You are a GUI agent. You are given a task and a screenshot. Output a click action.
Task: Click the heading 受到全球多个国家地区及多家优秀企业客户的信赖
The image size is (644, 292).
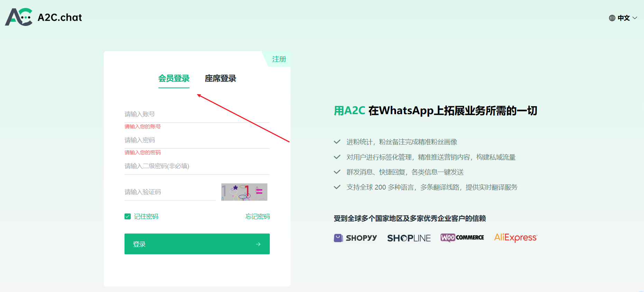click(x=410, y=218)
